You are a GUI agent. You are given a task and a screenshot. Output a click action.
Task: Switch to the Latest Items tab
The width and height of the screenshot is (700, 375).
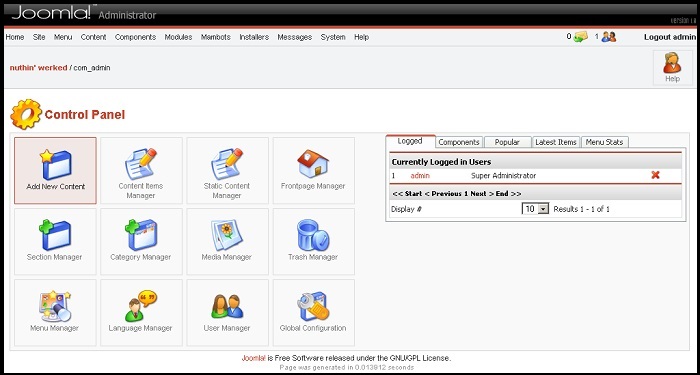click(556, 142)
